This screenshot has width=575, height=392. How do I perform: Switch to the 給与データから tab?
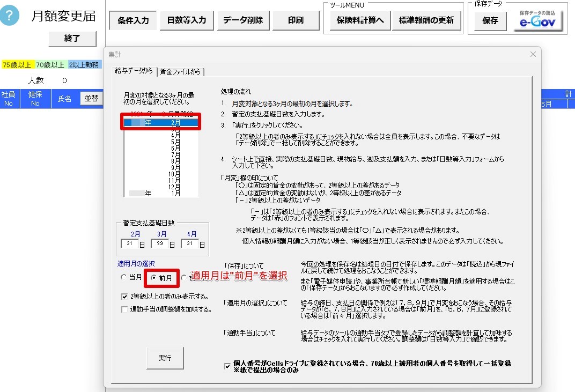point(134,71)
